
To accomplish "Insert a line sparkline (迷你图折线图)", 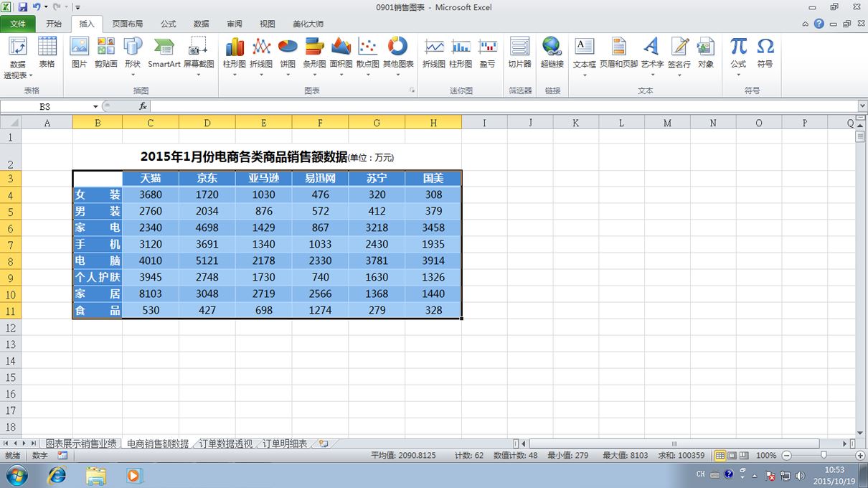I will tap(434, 54).
